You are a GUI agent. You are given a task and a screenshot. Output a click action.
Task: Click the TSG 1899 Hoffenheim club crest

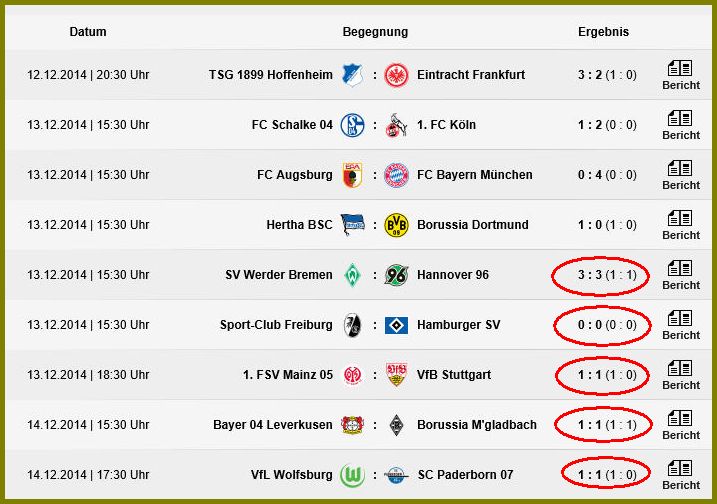[353, 75]
